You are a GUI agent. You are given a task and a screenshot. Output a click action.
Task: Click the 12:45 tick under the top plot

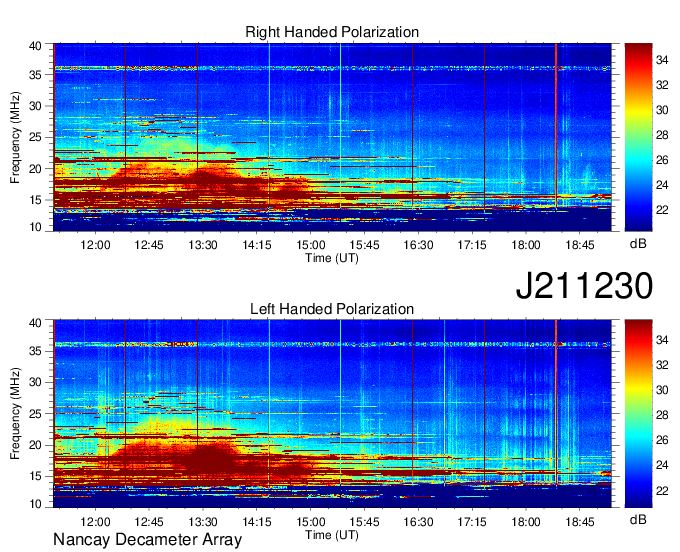click(x=149, y=245)
